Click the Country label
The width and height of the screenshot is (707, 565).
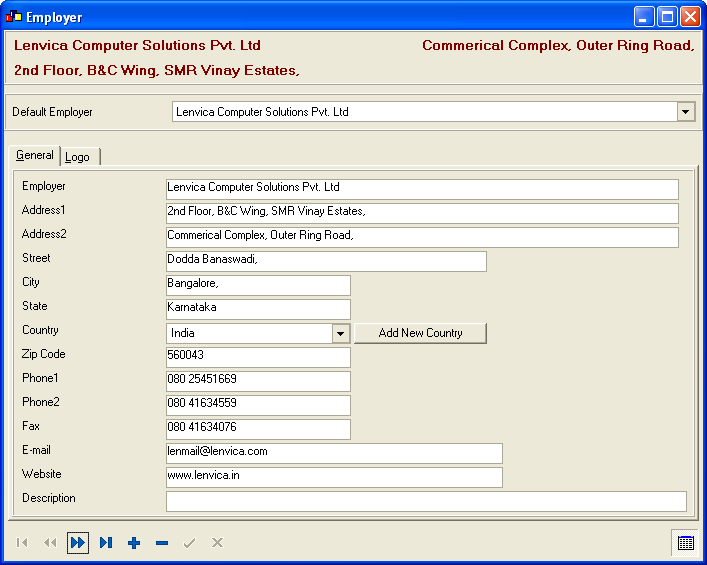pos(40,330)
